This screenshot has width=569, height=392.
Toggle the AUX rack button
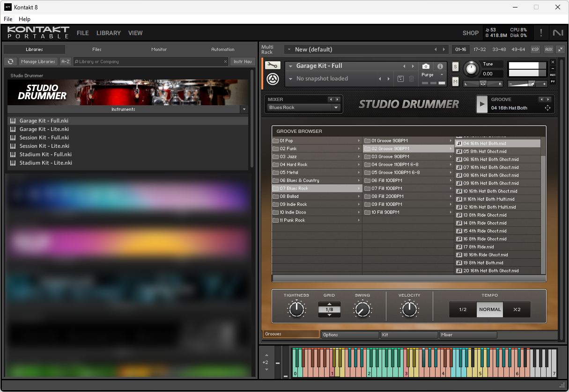click(x=548, y=49)
